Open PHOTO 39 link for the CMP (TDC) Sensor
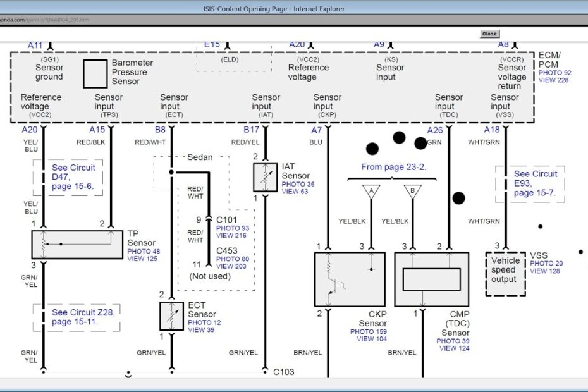 [453, 340]
